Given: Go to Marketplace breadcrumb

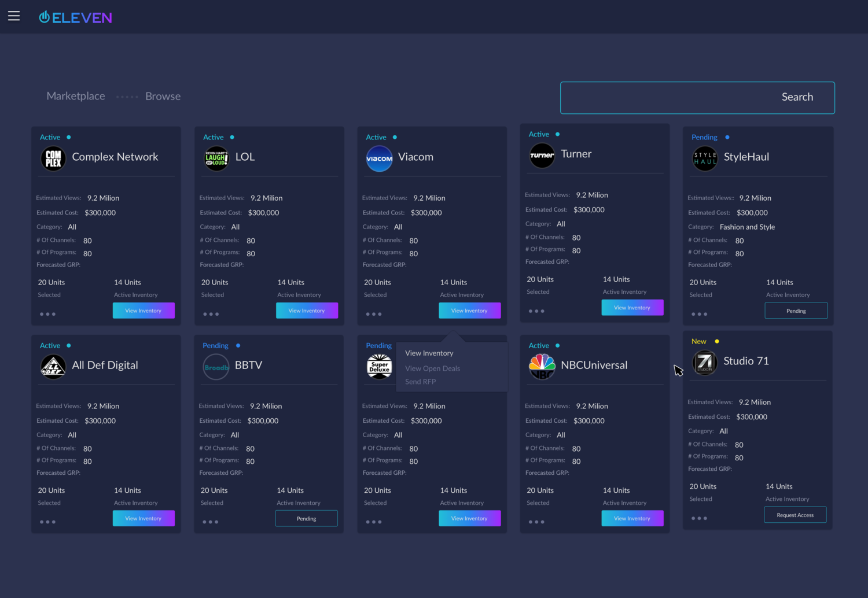Looking at the screenshot, I should click(76, 96).
